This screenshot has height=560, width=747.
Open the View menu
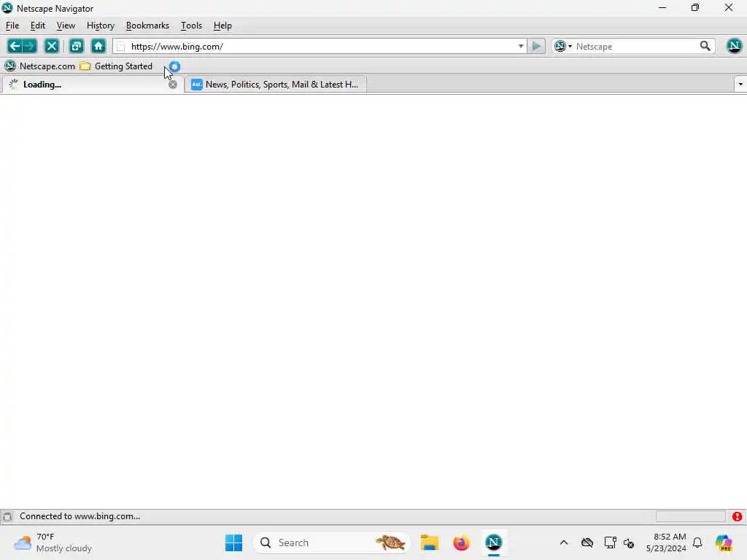click(66, 26)
